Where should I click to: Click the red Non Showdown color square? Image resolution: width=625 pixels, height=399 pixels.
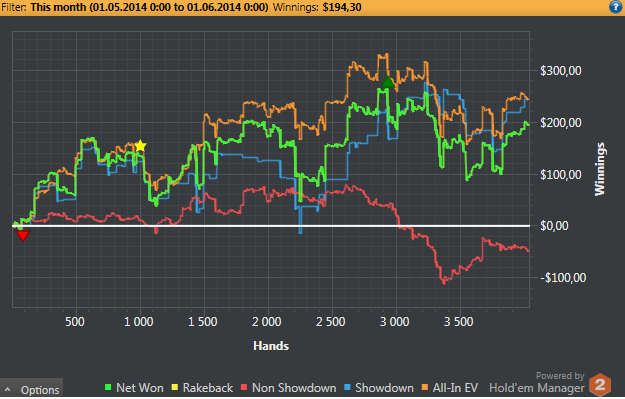point(244,387)
